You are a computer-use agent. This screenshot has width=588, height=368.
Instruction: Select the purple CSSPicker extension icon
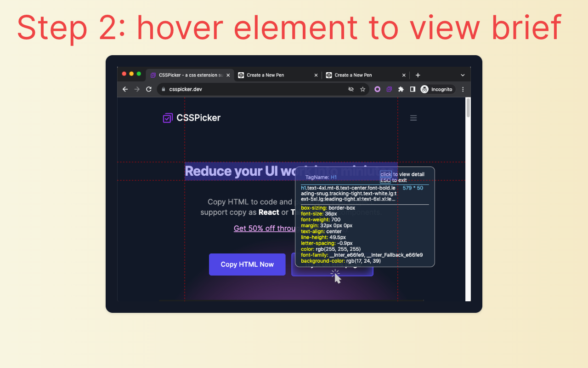[389, 89]
